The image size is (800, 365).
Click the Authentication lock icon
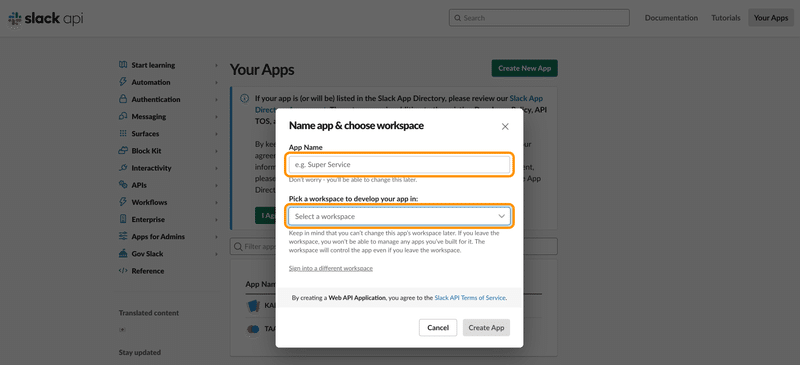[x=122, y=99]
